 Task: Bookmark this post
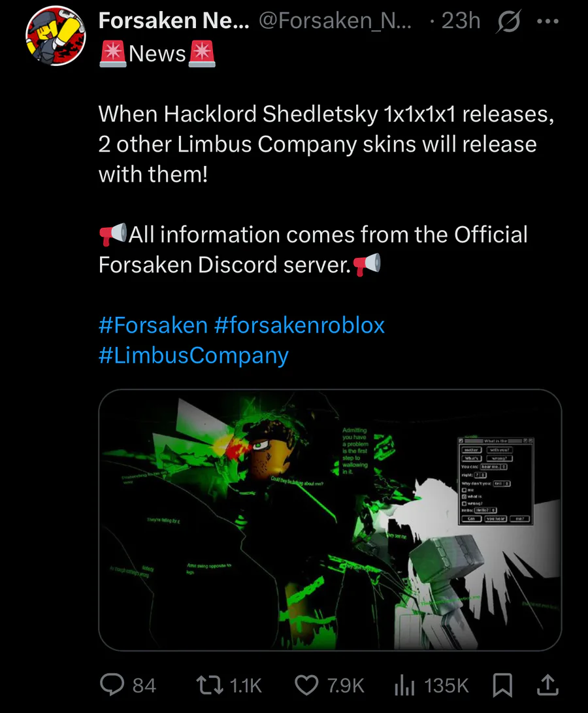pyautogui.click(x=502, y=686)
